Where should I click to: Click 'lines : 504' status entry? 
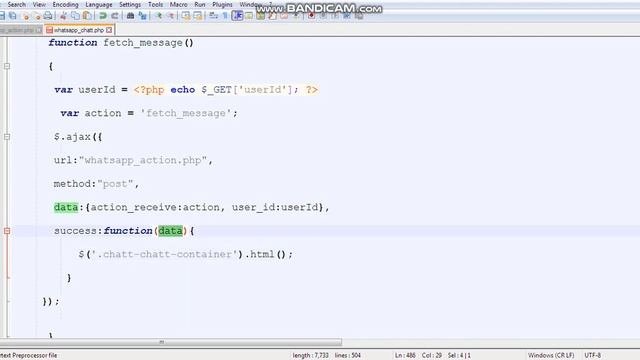pyautogui.click(x=348, y=355)
